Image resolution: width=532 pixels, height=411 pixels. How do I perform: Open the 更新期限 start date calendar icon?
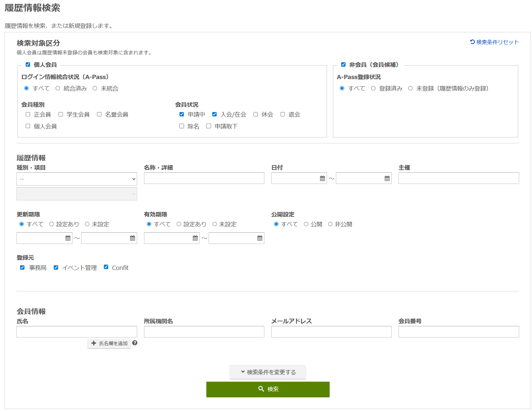[x=67, y=238]
